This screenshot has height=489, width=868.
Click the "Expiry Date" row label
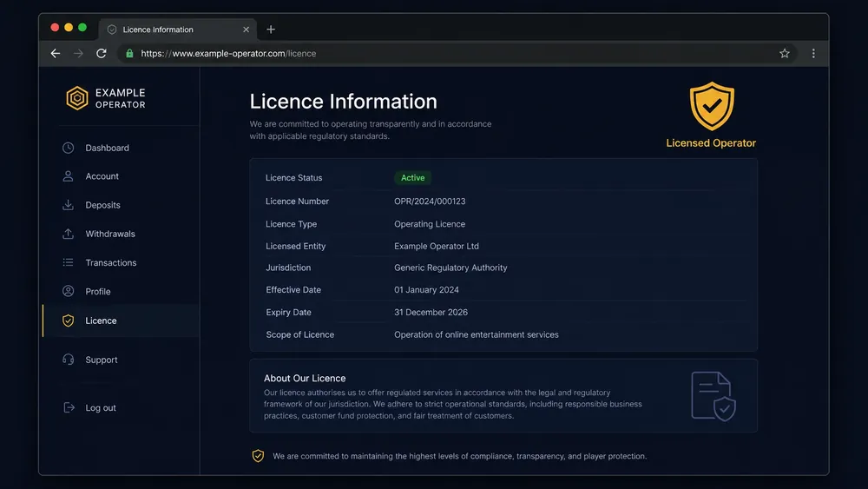[x=288, y=313]
